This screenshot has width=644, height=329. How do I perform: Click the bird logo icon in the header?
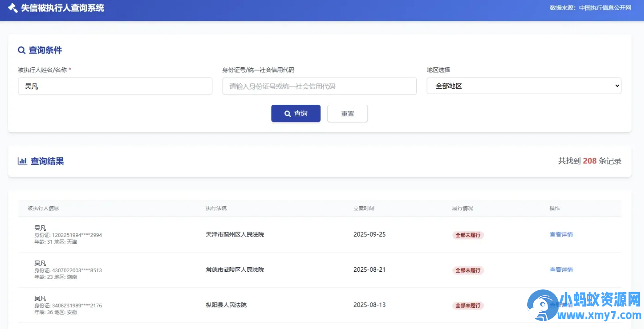[12, 7]
